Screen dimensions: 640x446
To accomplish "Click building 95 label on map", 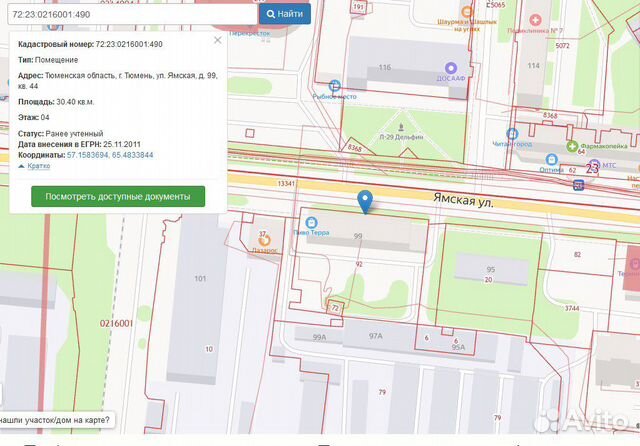I will (x=491, y=269).
